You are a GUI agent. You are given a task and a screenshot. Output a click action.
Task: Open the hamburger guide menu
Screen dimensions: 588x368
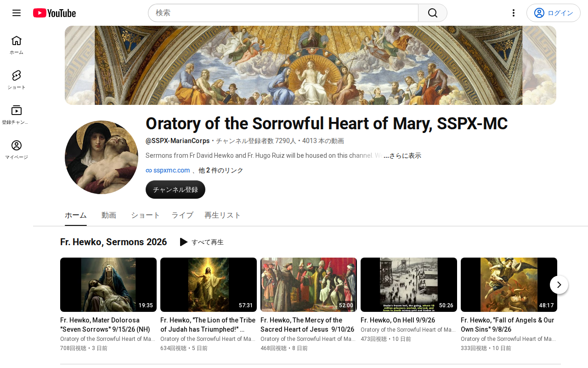coord(17,13)
